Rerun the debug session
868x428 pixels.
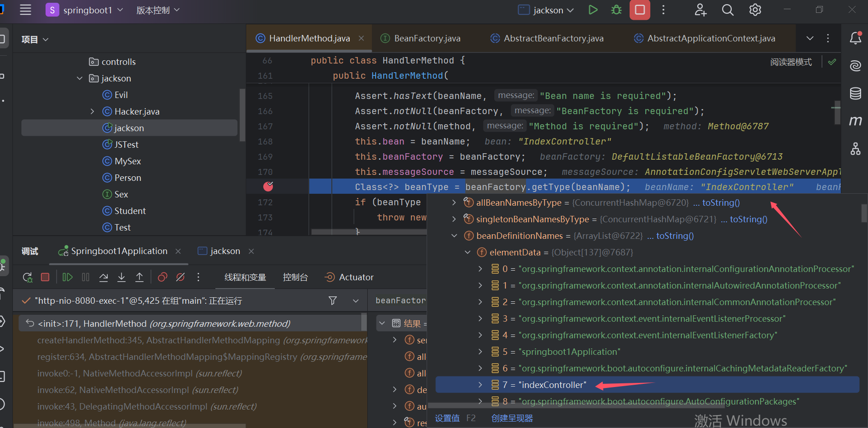pyautogui.click(x=28, y=277)
